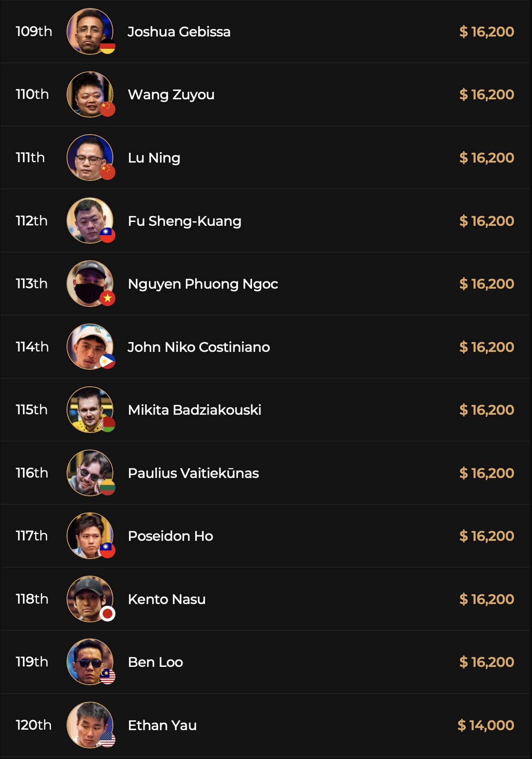Click Ethan Yau's $14,000 payout amount
This screenshot has height=759, width=532.
click(486, 725)
